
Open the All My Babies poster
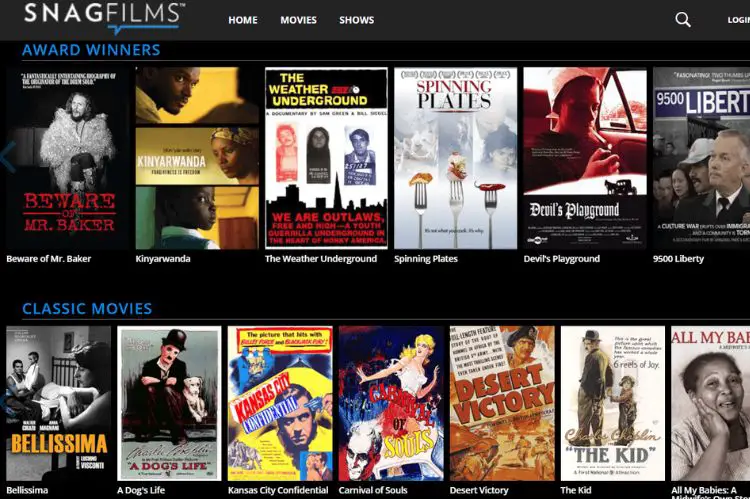711,403
